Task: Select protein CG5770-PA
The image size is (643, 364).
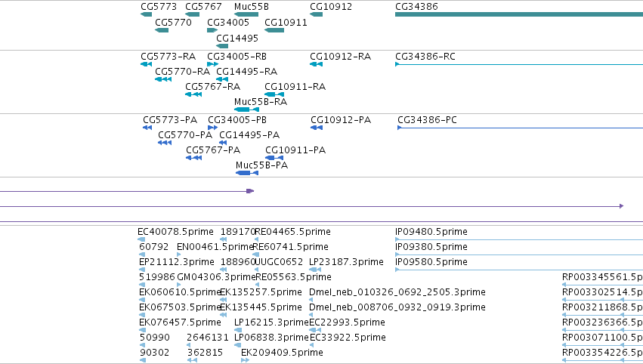Action: [185, 135]
